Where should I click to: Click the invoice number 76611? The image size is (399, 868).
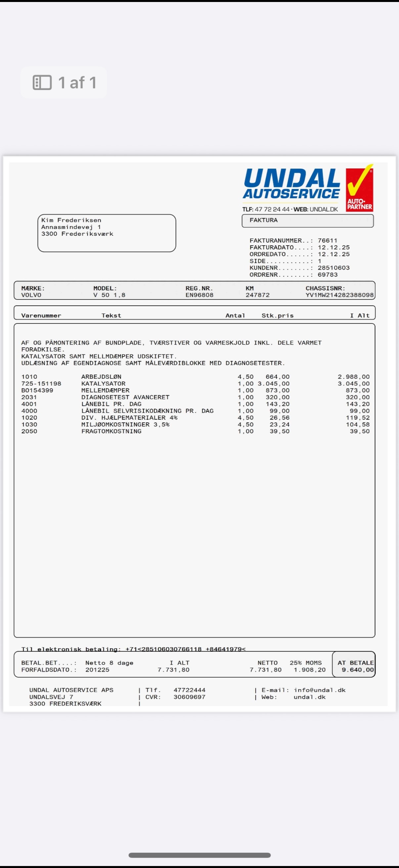pyautogui.click(x=327, y=240)
